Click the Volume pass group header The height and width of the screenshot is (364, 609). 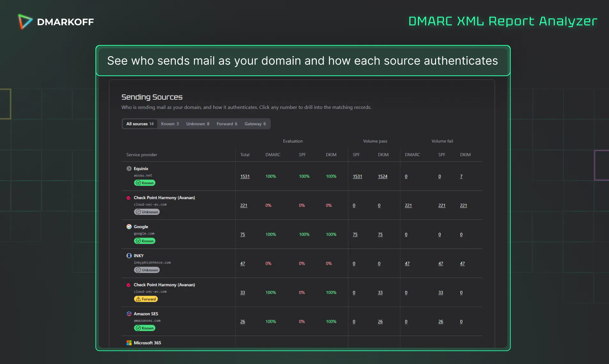click(x=375, y=141)
